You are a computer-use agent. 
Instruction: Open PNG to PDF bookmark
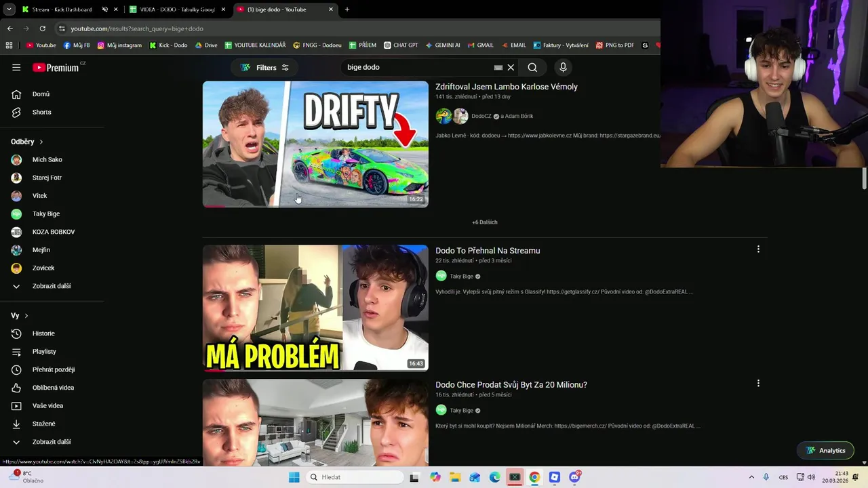point(615,45)
